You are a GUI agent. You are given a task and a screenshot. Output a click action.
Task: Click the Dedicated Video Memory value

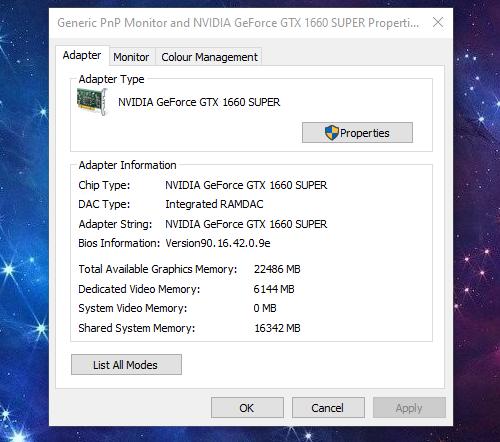coord(274,289)
